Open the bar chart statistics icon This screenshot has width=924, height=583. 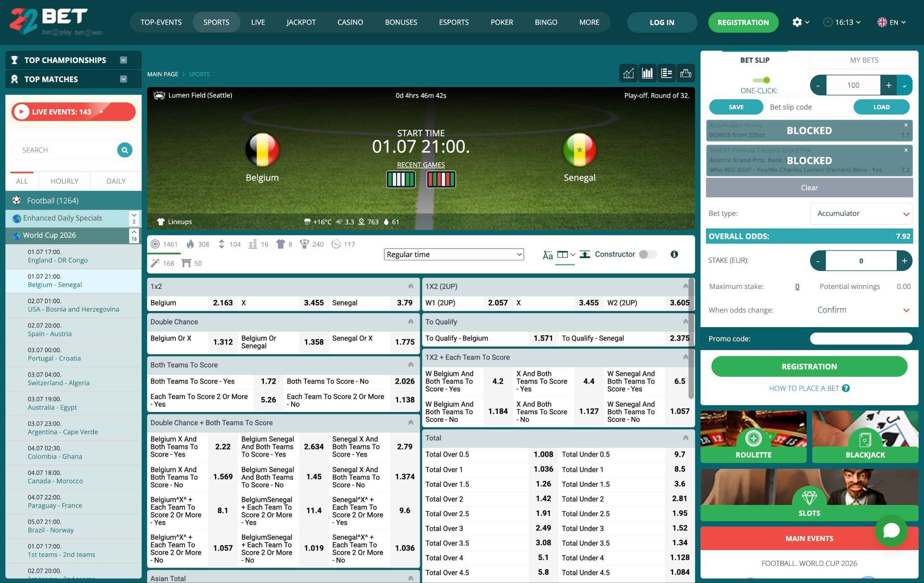click(647, 73)
